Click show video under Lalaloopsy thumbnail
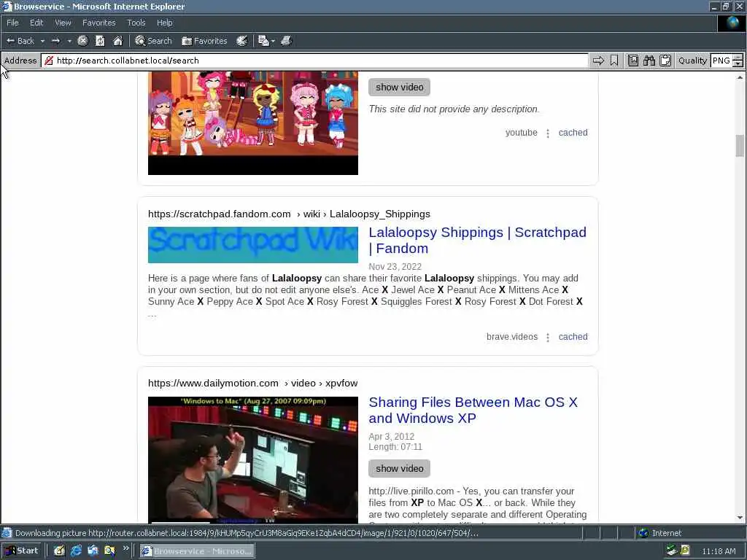747x560 pixels. pos(399,87)
